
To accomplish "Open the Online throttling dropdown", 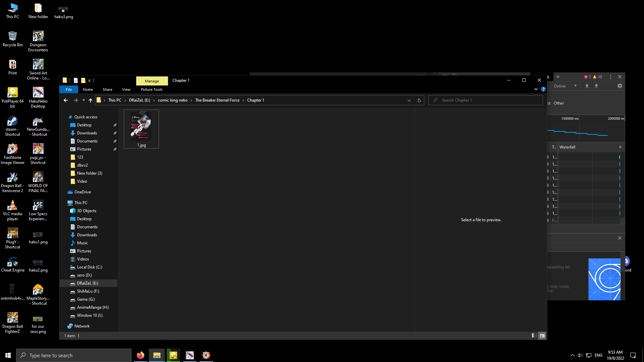I will [x=565, y=86].
